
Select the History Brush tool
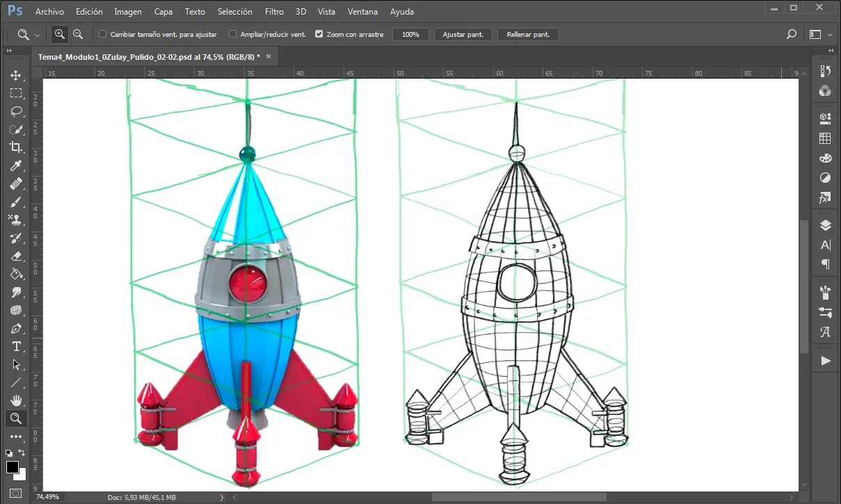coord(16,238)
